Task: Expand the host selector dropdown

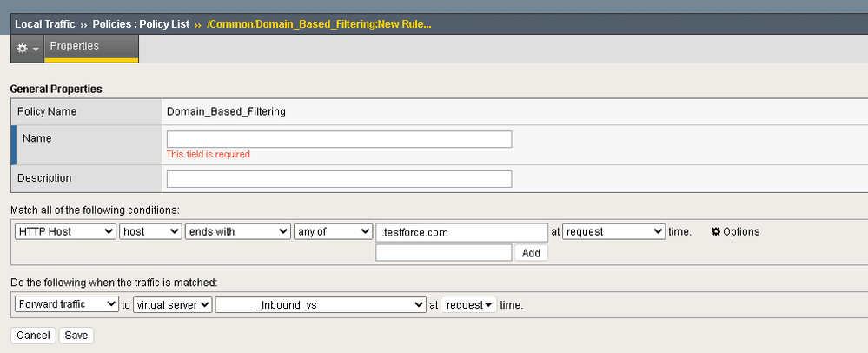Action: point(150,232)
